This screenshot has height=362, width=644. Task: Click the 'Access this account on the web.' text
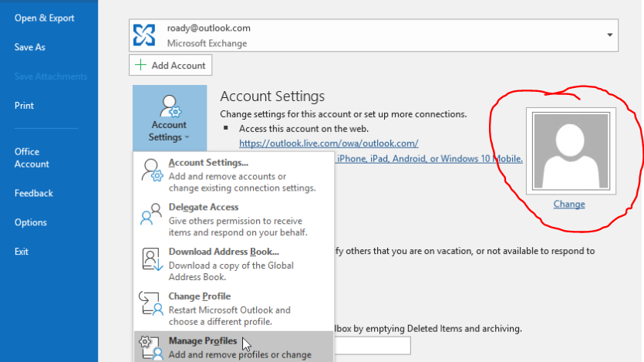(x=304, y=129)
